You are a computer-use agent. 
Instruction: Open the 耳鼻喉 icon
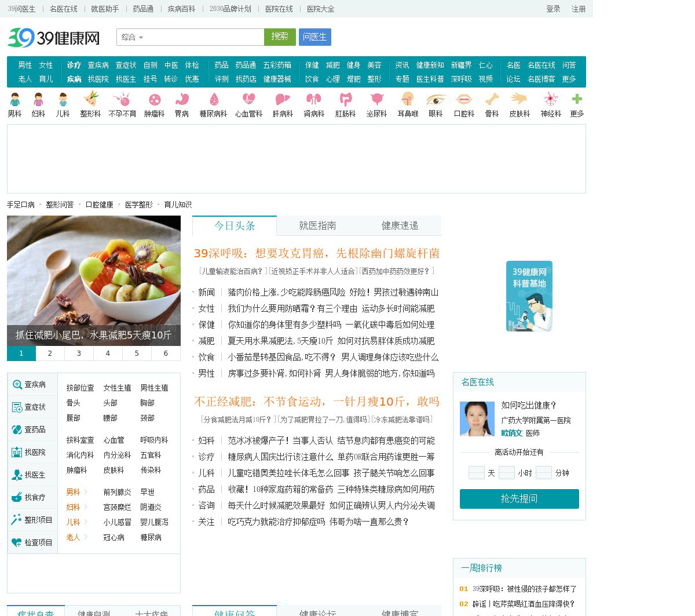[x=408, y=99]
